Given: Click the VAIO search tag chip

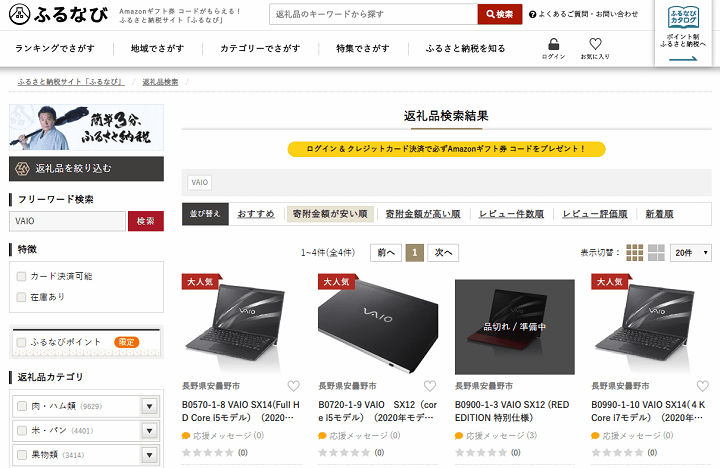Looking at the screenshot, I should pyautogui.click(x=200, y=182).
